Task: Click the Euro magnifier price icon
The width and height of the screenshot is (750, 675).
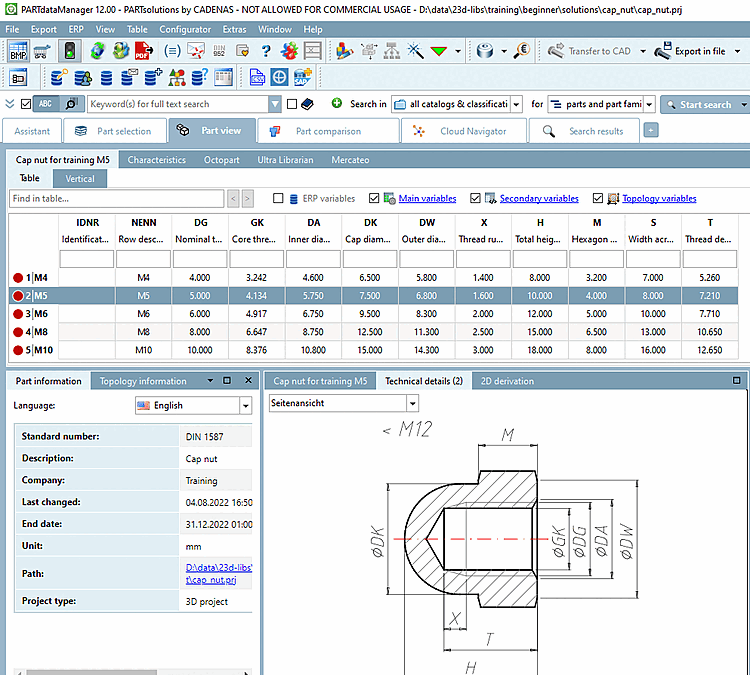Action: [x=522, y=51]
